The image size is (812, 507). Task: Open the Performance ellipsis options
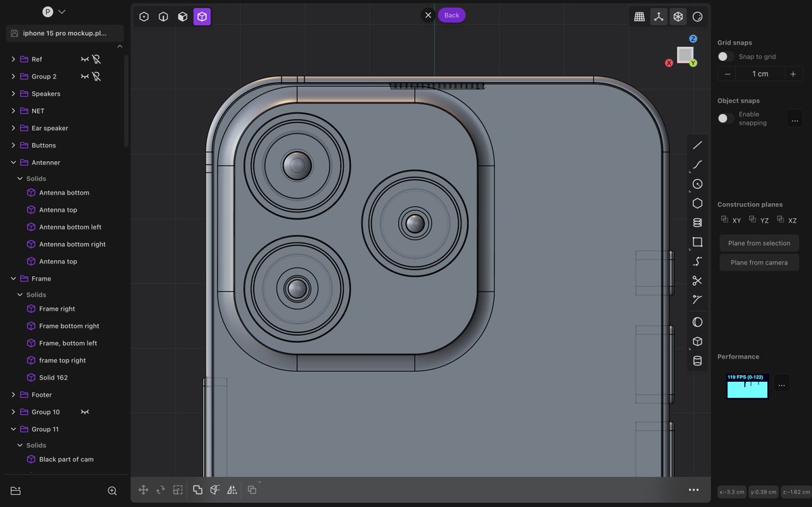pyautogui.click(x=782, y=384)
